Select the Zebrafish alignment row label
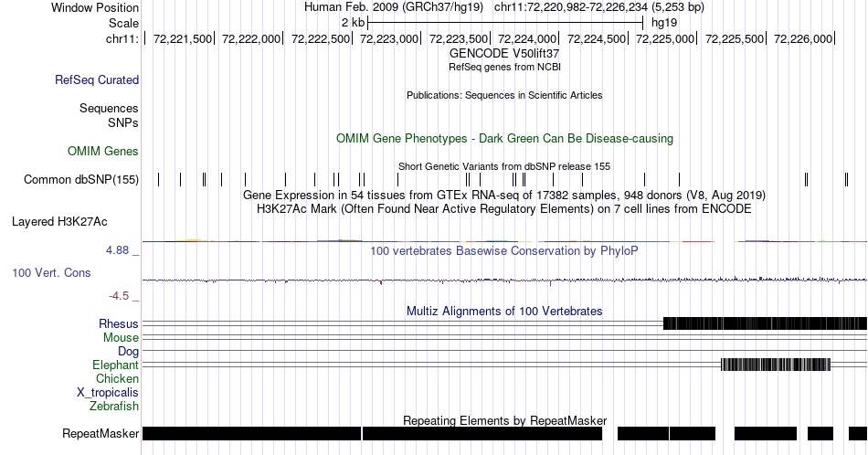 113,406
